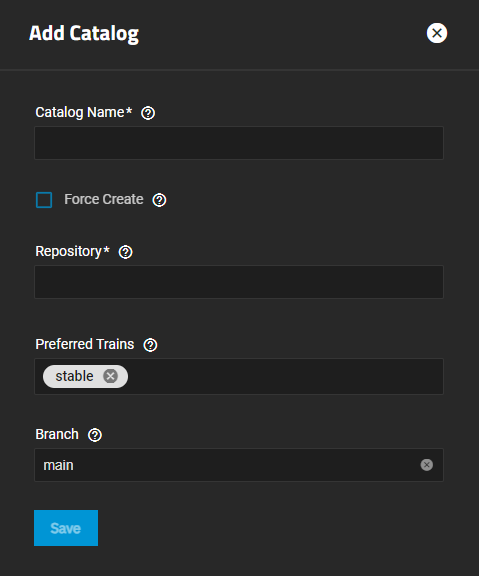479x576 pixels.
Task: Clear the Branch field value
Action: click(x=426, y=465)
